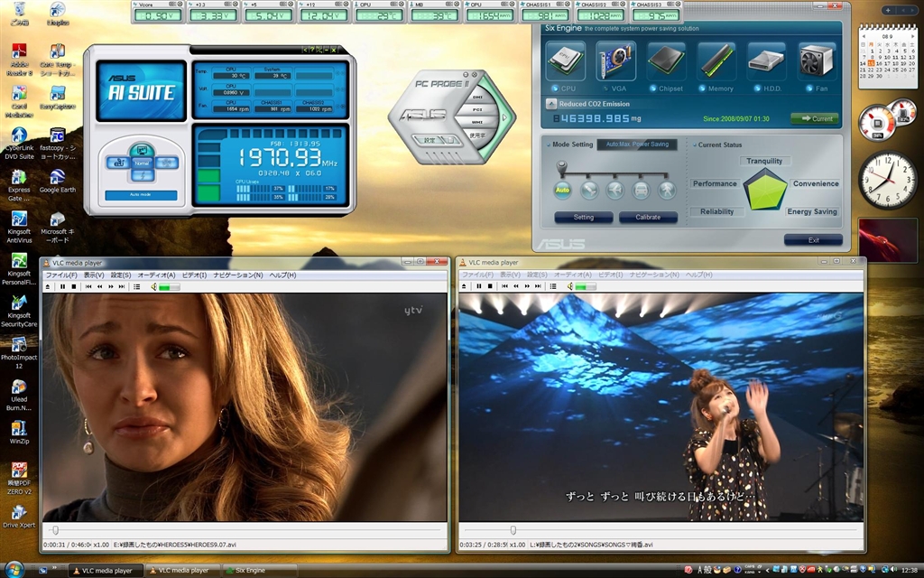This screenshot has width=924, height=578.
Task: Open オーディオ(A) menu in left VLC window
Action: click(x=156, y=275)
